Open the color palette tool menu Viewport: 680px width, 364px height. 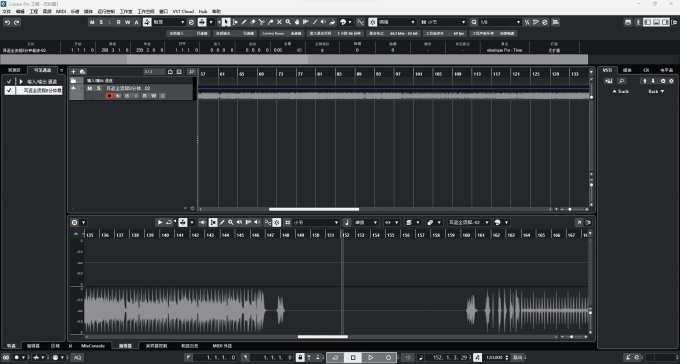coord(346,22)
